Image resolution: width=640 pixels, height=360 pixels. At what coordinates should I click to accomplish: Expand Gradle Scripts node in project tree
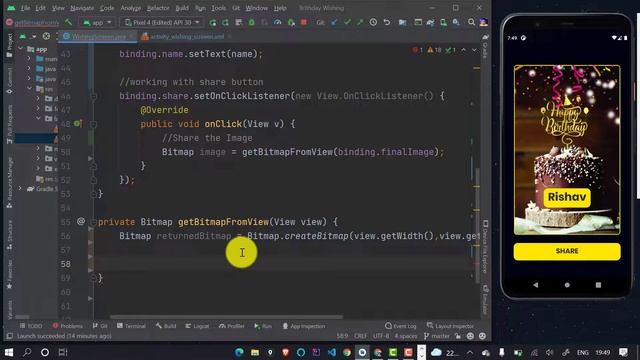[x=20, y=189]
